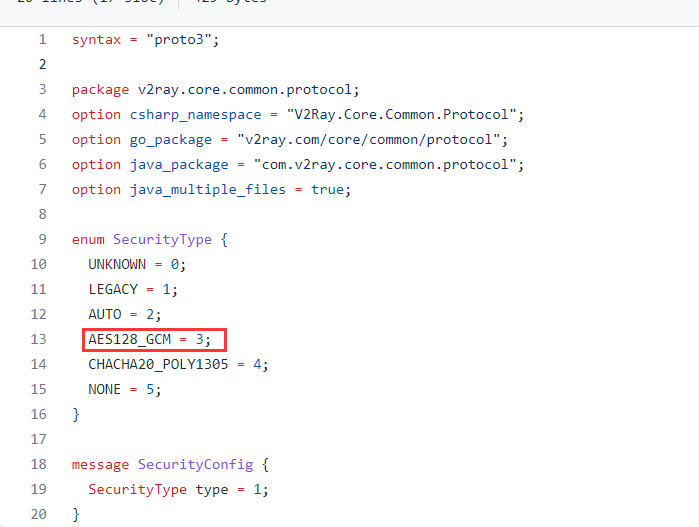The height and width of the screenshot is (527, 699).
Task: Click go_package option name
Action: coord(171,140)
